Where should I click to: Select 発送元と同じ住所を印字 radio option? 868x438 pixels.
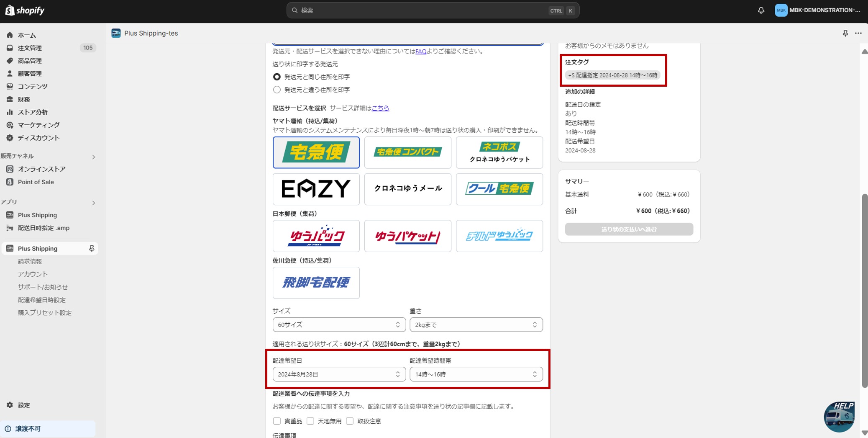point(277,77)
